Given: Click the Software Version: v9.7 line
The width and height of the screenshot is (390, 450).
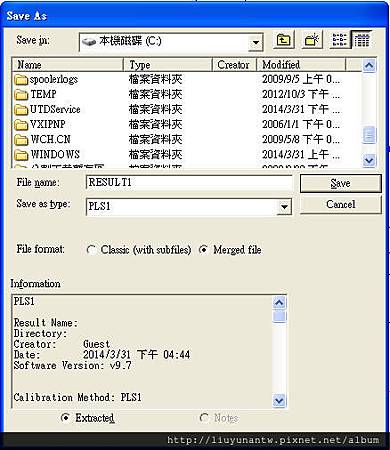Looking at the screenshot, I should tap(72, 365).
